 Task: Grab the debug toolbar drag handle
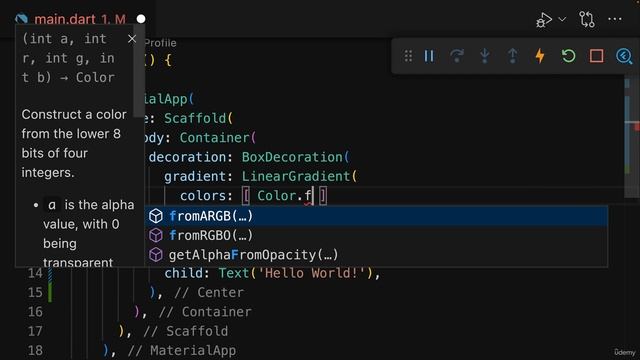(408, 56)
